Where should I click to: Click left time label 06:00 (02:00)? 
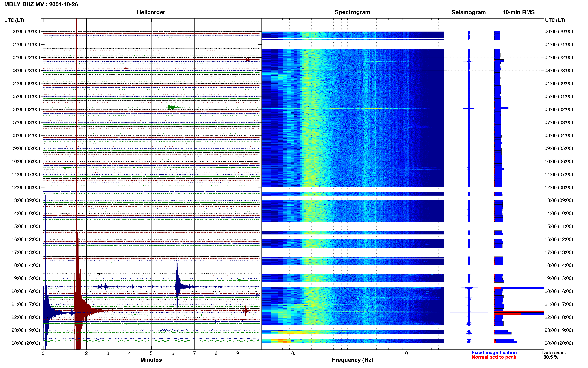(x=26, y=109)
